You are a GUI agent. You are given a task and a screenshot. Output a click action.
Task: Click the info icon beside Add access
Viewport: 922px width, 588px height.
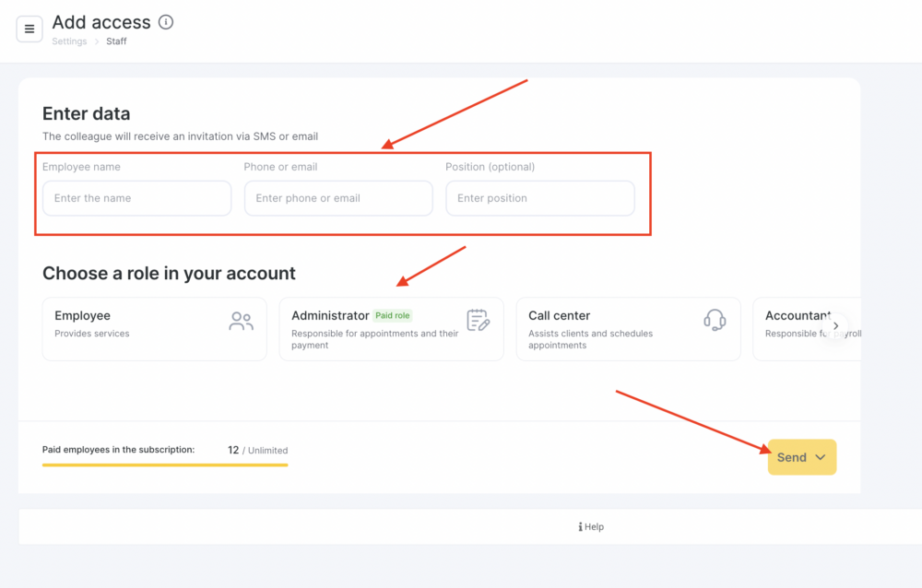click(x=166, y=22)
